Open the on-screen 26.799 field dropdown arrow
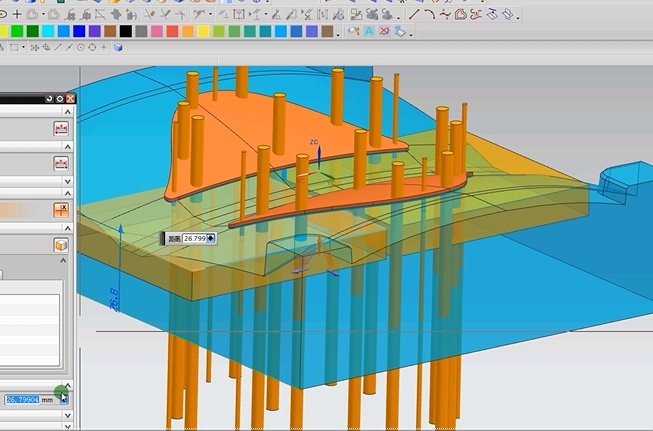This screenshot has height=431, width=653. coord(211,238)
